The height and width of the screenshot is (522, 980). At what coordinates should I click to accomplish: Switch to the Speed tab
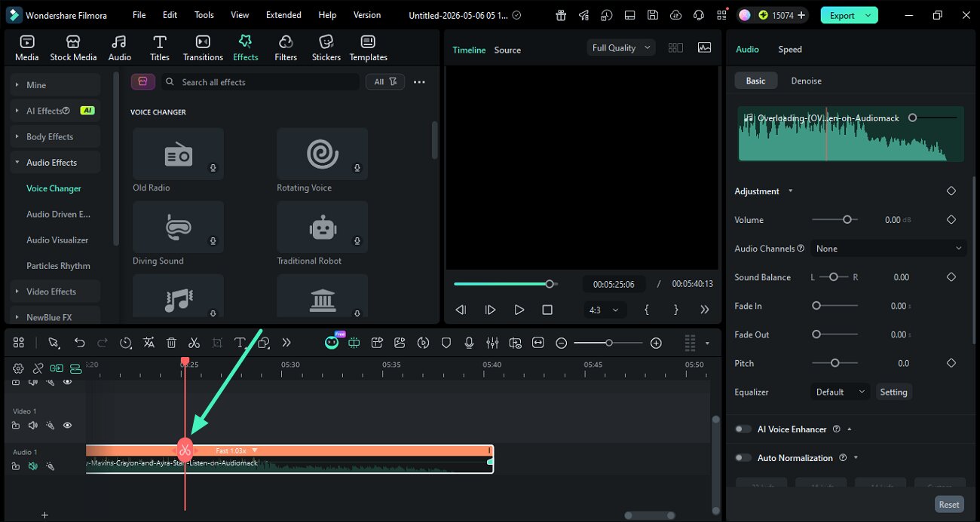790,49
